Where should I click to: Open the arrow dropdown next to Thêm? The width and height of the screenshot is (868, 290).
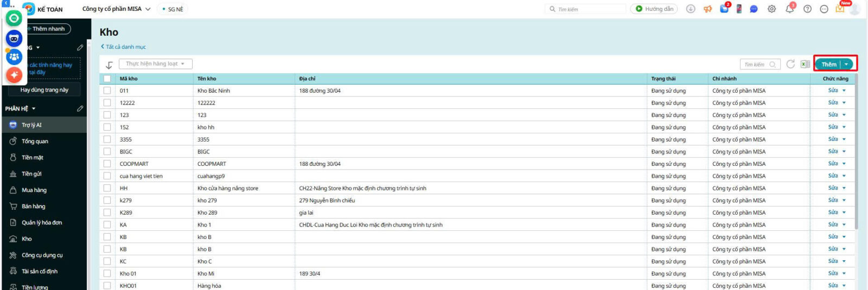[846, 65]
